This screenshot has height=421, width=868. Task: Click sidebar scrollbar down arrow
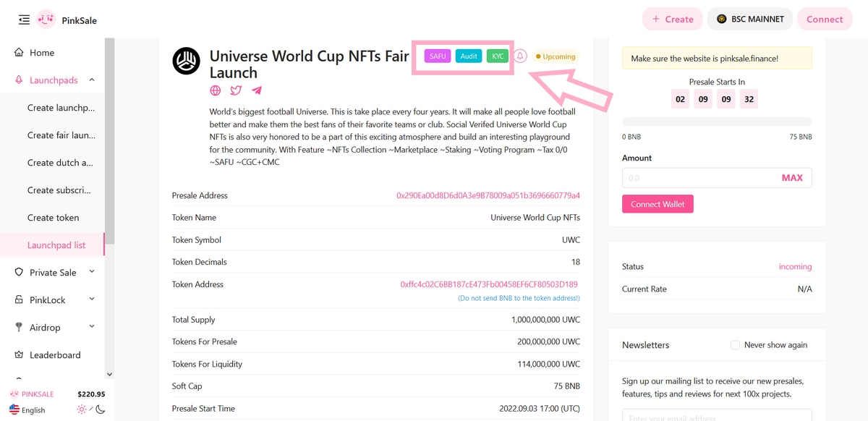[x=109, y=374]
